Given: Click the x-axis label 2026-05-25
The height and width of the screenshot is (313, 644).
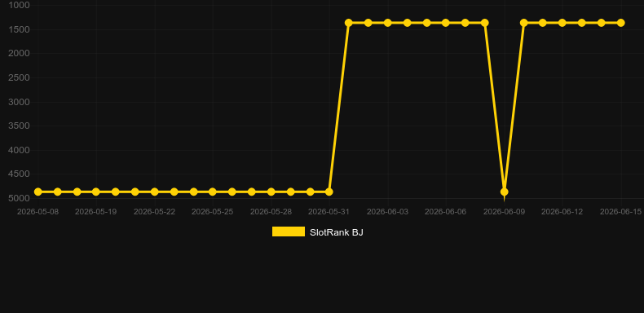Looking at the screenshot, I should pyautogui.click(x=212, y=212).
